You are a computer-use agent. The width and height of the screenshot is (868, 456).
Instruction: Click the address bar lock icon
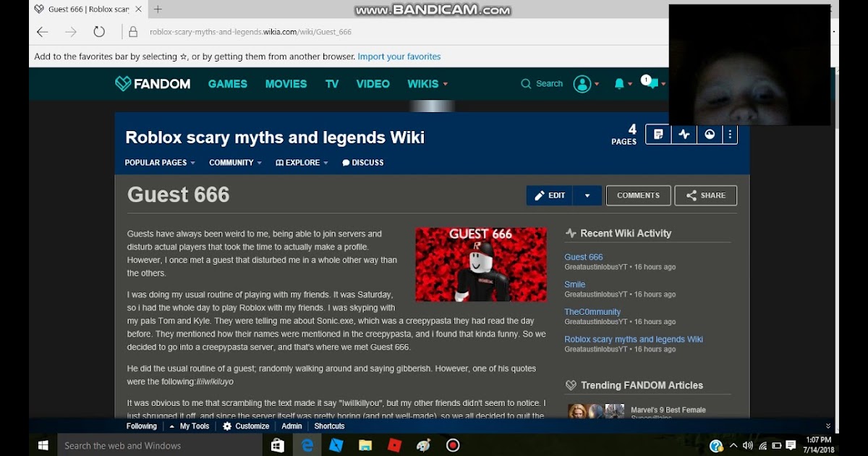coord(133,32)
